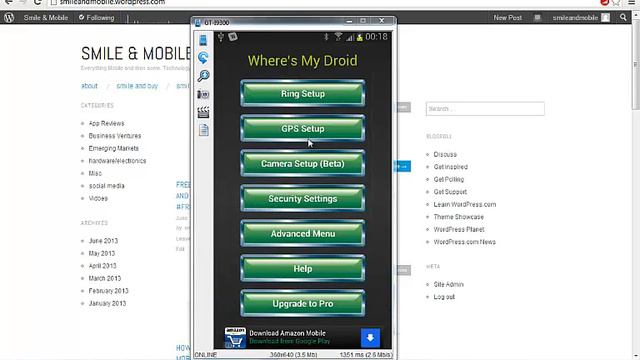Click the clapperboard record video icon
This screenshot has height=360, width=640.
pyautogui.click(x=203, y=112)
